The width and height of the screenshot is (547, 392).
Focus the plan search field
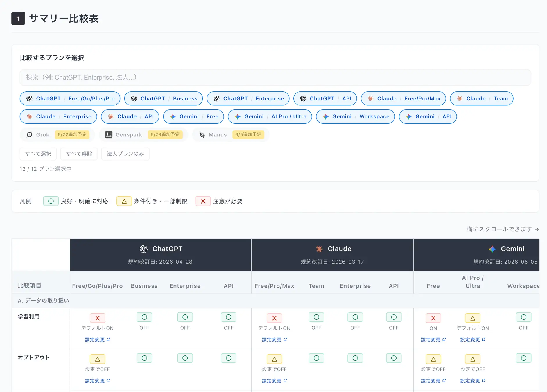click(275, 78)
